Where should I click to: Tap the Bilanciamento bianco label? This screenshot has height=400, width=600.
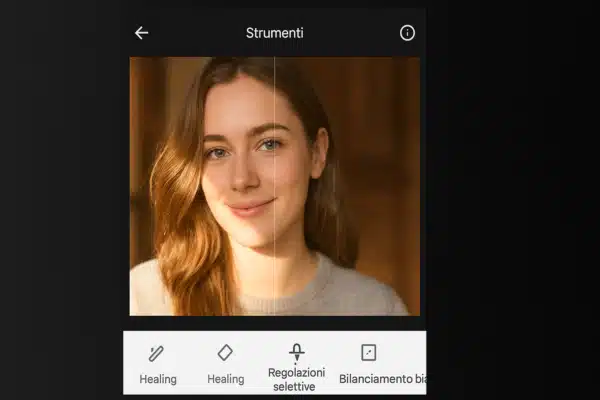click(382, 379)
